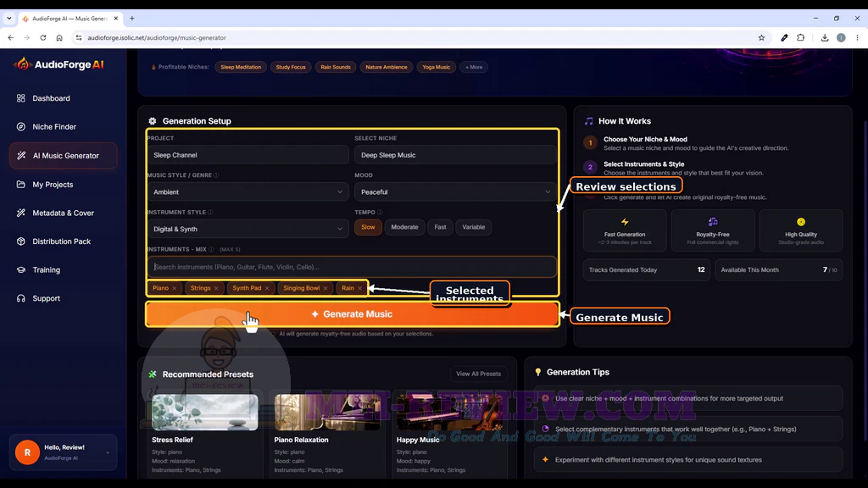Reload the page in the browser
The image size is (868, 488).
pyautogui.click(x=42, y=37)
